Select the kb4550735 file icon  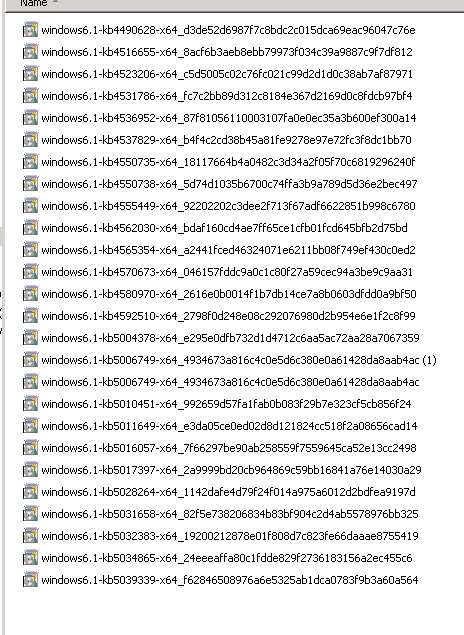(30, 162)
